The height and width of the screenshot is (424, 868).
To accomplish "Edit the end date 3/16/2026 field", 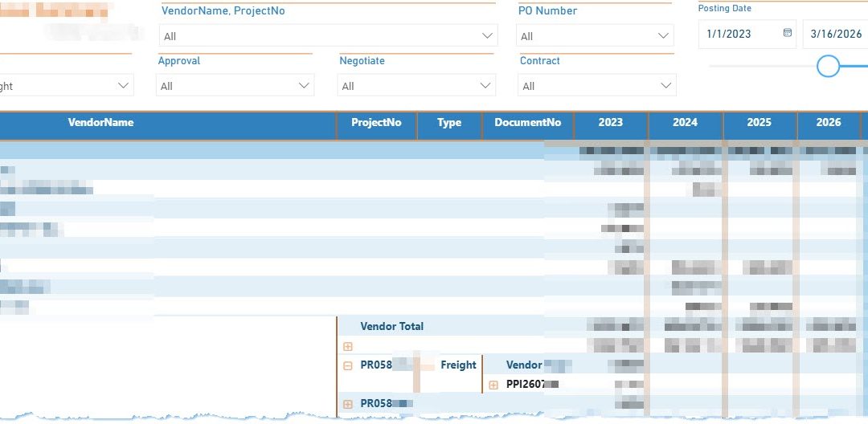I will 836,34.
